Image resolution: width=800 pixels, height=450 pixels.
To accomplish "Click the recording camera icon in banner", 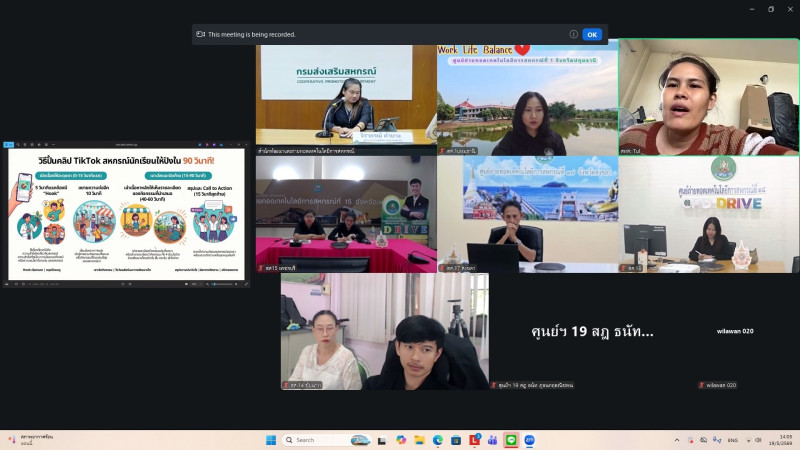I will pyautogui.click(x=201, y=34).
